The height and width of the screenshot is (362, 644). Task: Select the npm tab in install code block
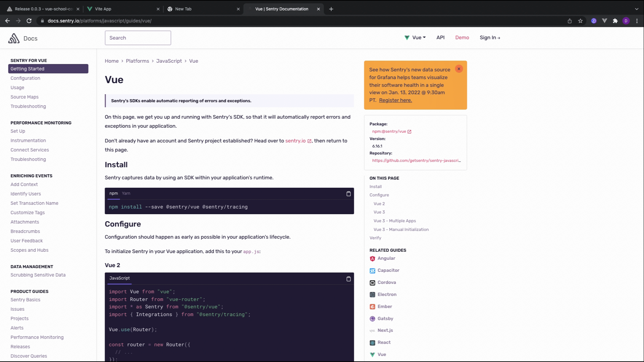tap(113, 193)
